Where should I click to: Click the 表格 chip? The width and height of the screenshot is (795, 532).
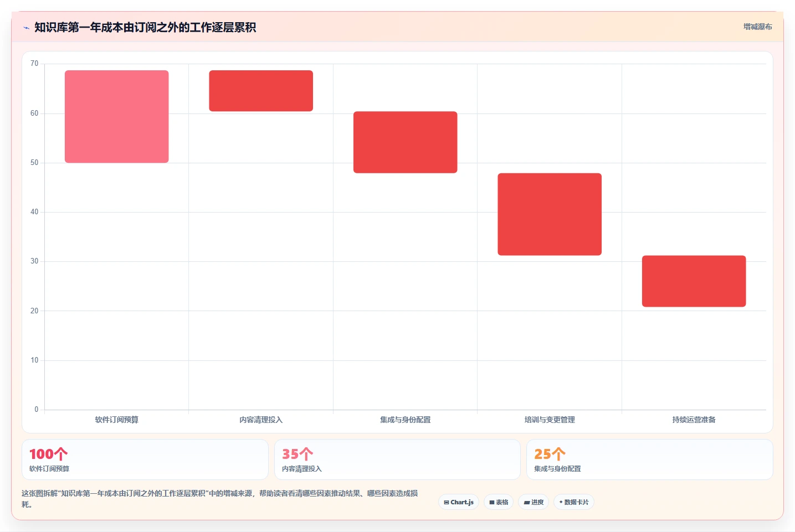(x=499, y=502)
